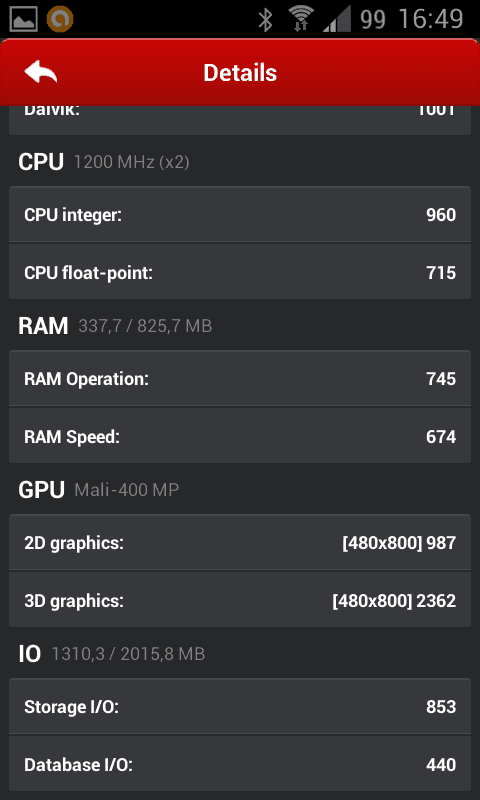Viewport: 480px width, 800px height.
Task: Tap the partially hidden Dalvik row
Action: [x=240, y=120]
